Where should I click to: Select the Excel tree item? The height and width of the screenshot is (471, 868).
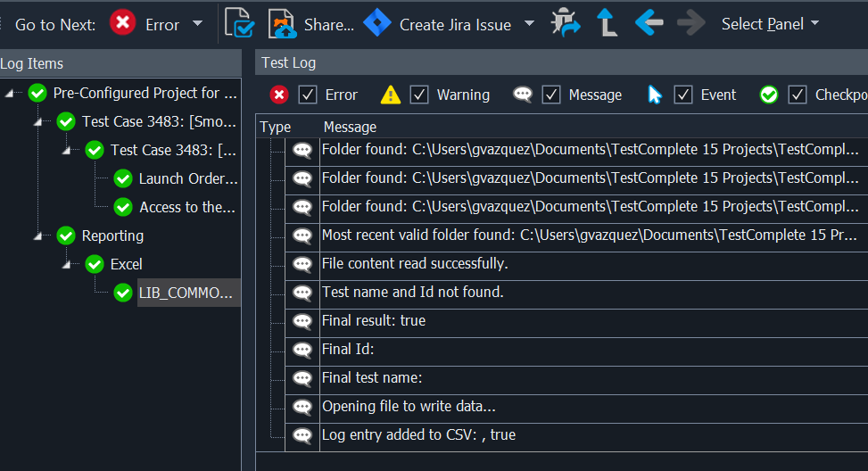pyautogui.click(x=126, y=264)
